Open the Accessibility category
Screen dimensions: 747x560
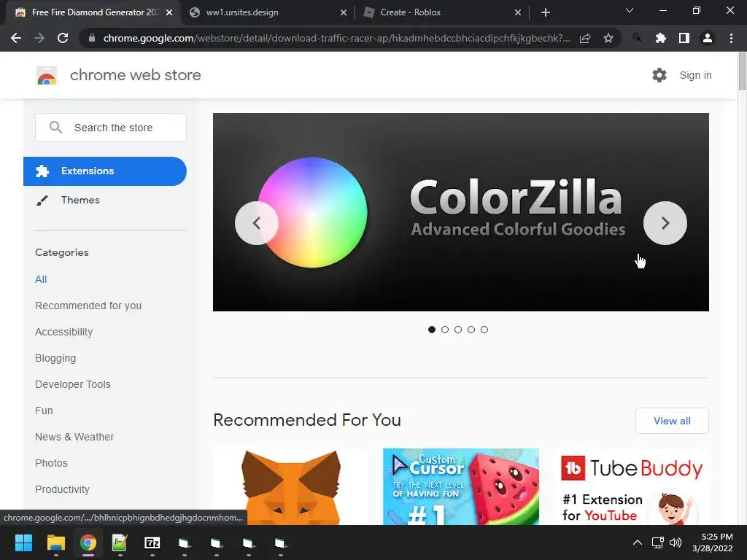click(64, 332)
